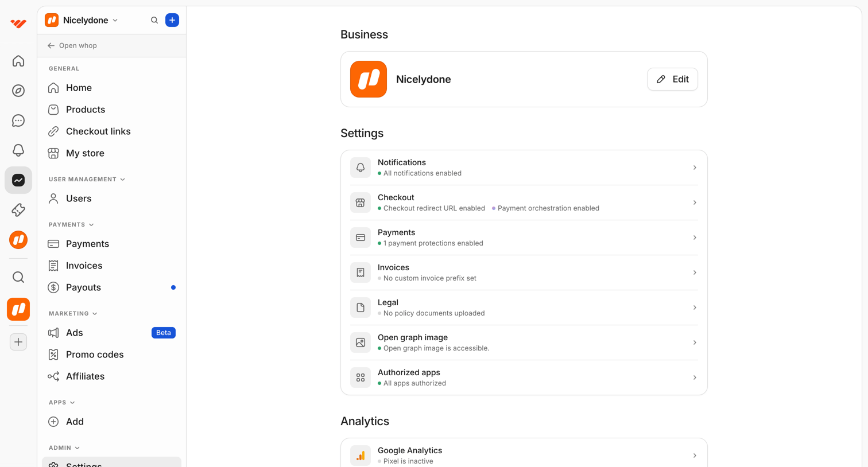This screenshot has width=868, height=467.
Task: Expand the Legal row chevron
Action: click(695, 308)
